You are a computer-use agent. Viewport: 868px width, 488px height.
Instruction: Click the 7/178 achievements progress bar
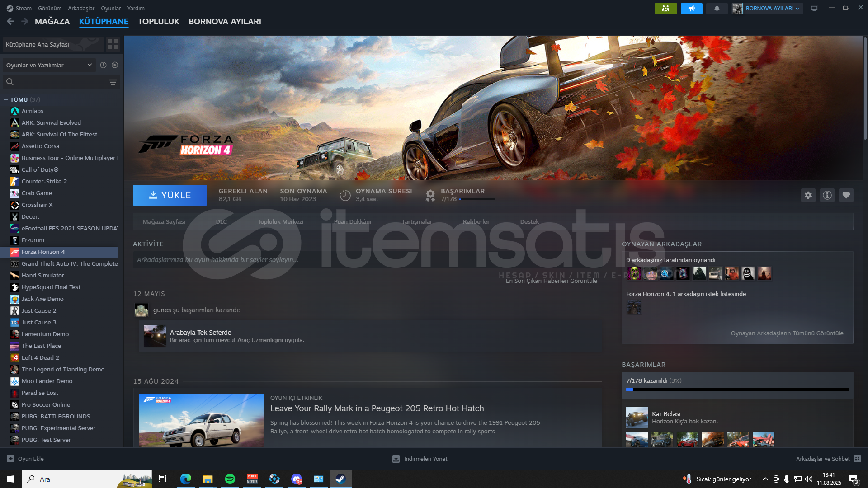[x=737, y=389]
